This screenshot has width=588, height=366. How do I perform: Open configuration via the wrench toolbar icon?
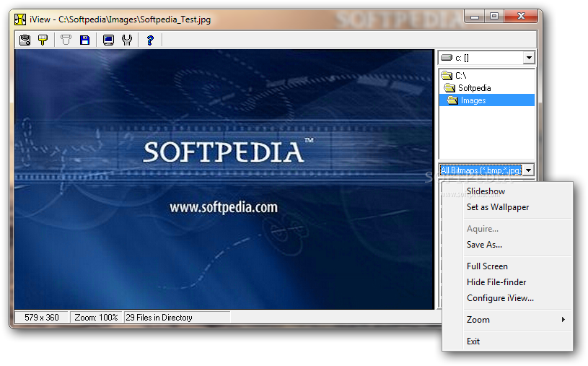[127, 40]
